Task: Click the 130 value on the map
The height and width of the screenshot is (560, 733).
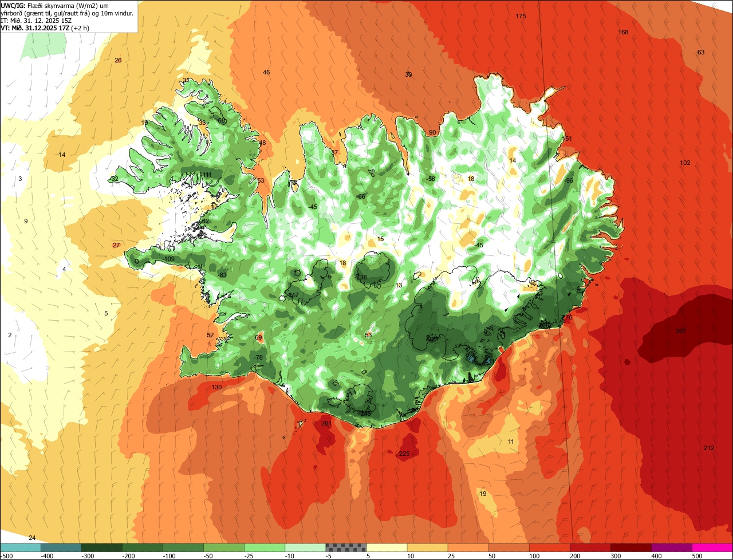Action: click(x=216, y=387)
